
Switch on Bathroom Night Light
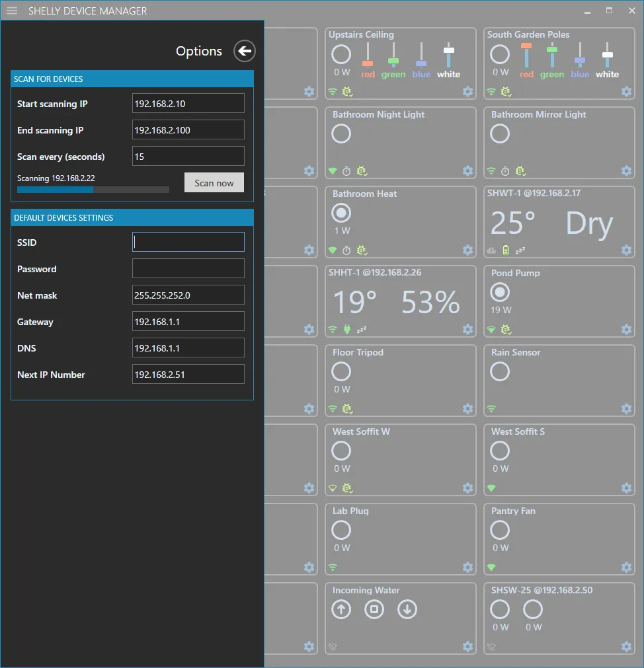tap(341, 133)
